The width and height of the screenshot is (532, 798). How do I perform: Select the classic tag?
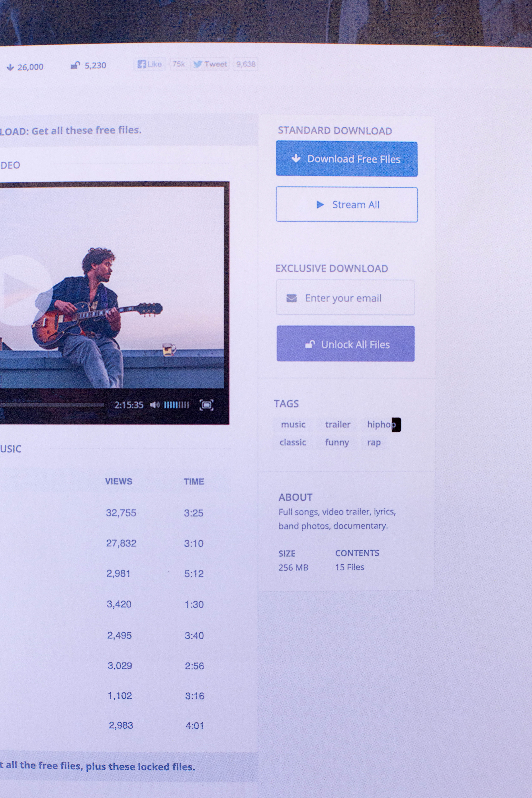[x=292, y=442]
